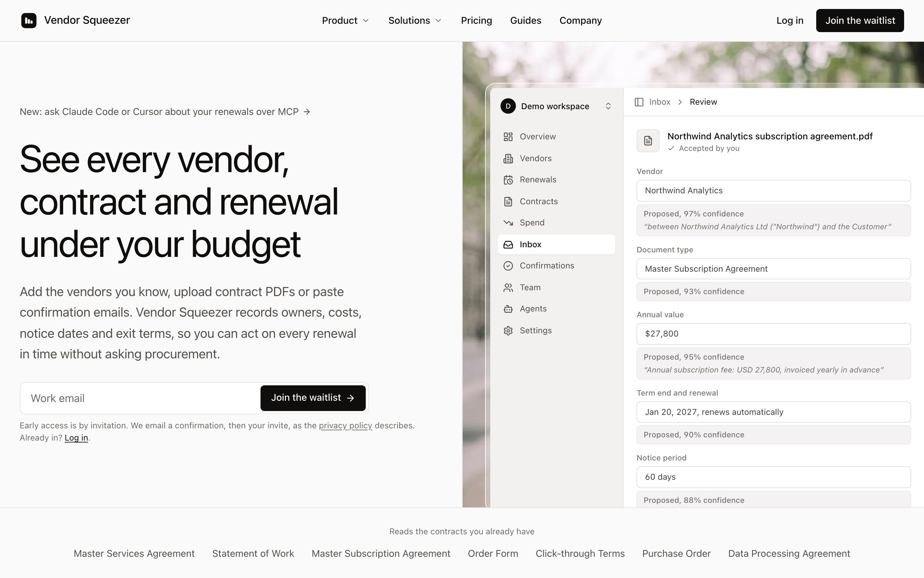Image resolution: width=924 pixels, height=578 pixels.
Task: Click the text Data Processing Agreement
Action: click(789, 554)
